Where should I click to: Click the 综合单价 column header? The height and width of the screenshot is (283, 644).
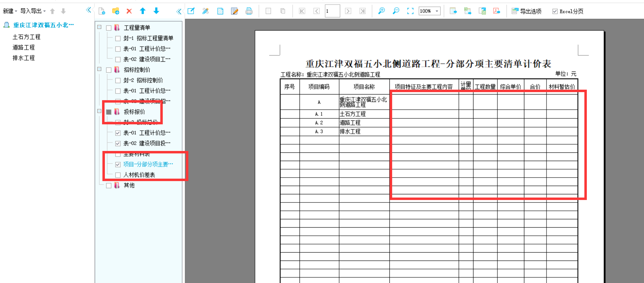tap(510, 87)
